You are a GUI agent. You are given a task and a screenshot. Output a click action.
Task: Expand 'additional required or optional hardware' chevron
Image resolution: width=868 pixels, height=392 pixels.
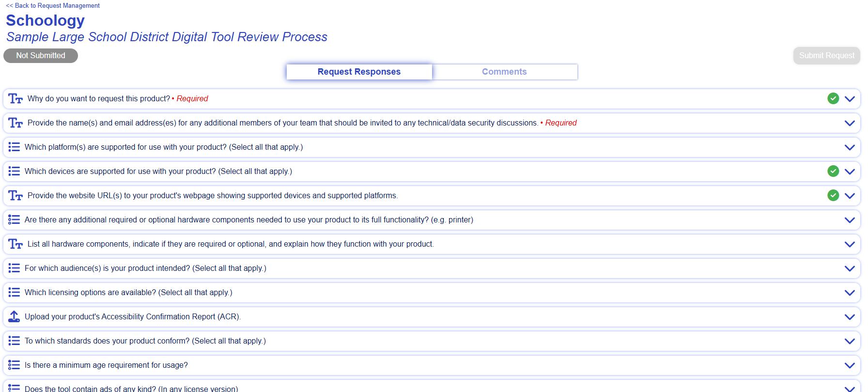(850, 220)
